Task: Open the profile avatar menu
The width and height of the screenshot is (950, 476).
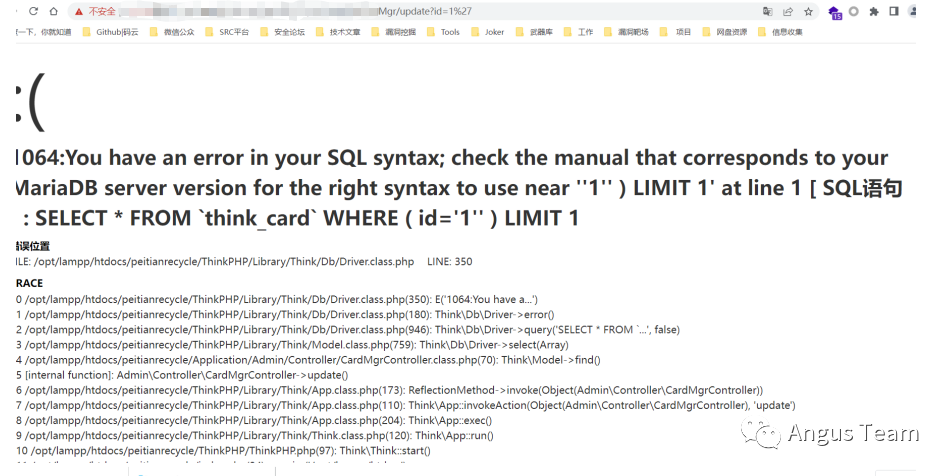Action: click(x=912, y=12)
